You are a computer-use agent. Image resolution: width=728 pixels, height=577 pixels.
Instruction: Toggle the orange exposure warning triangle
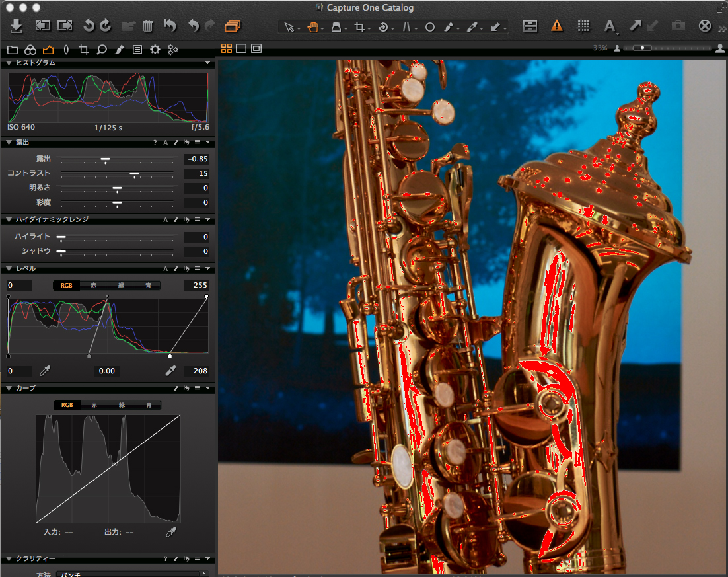tap(557, 26)
